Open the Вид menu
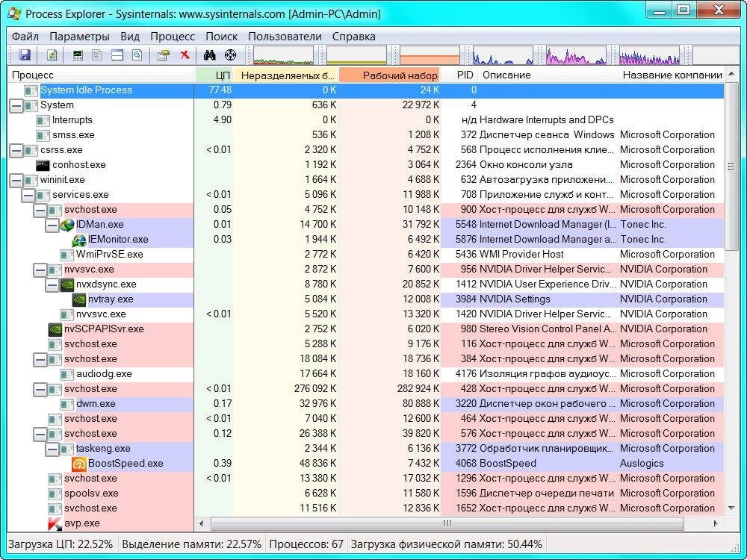This screenshot has width=747, height=560. [130, 37]
